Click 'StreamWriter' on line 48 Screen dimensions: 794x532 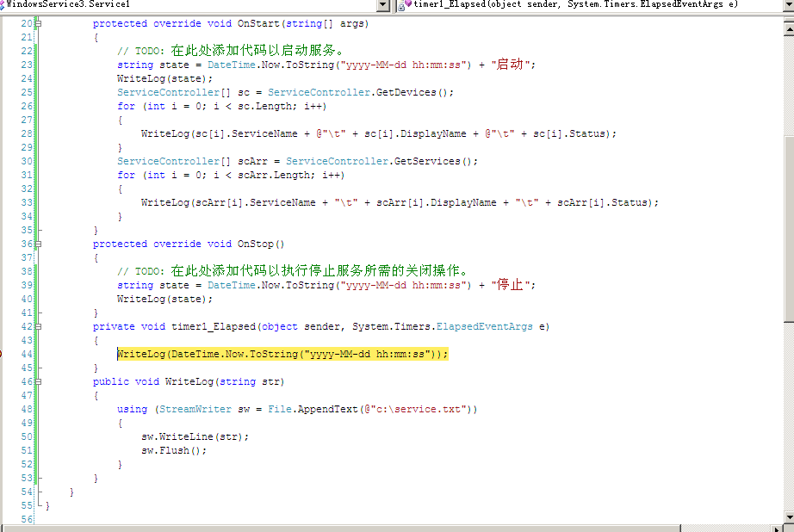coord(195,409)
